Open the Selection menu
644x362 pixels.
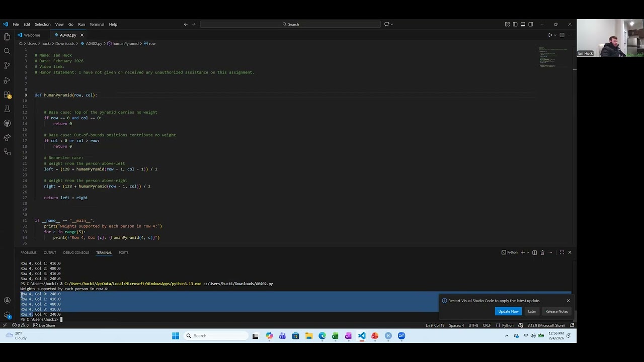tap(42, 24)
